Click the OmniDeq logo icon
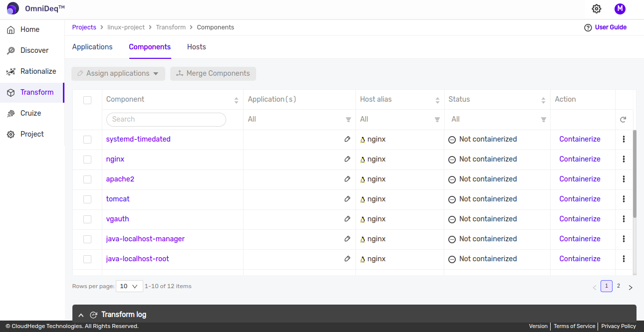Image resolution: width=644 pixels, height=332 pixels. (13, 8)
